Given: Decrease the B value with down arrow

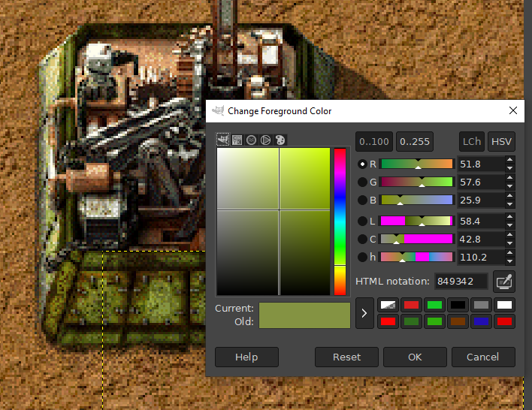Looking at the screenshot, I should (509, 204).
